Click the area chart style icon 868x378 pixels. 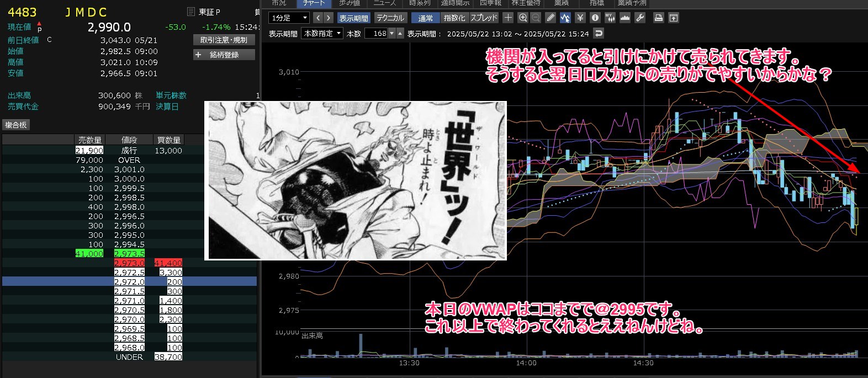tap(625, 18)
